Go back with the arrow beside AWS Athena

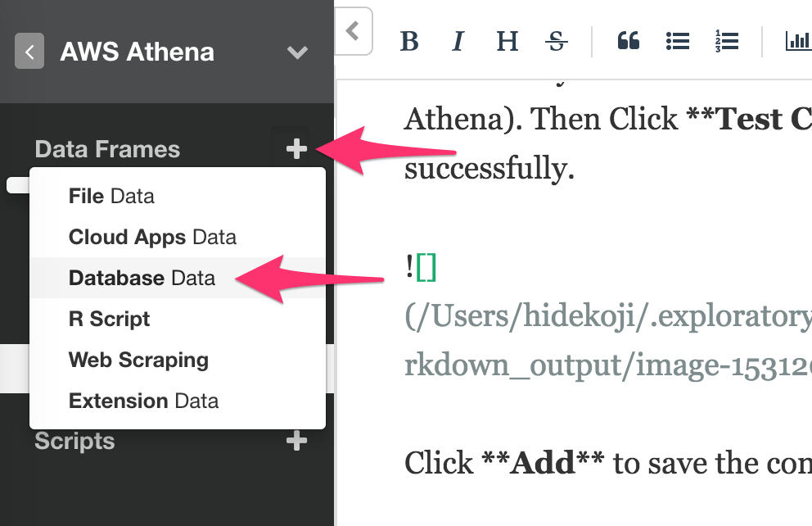point(29,52)
